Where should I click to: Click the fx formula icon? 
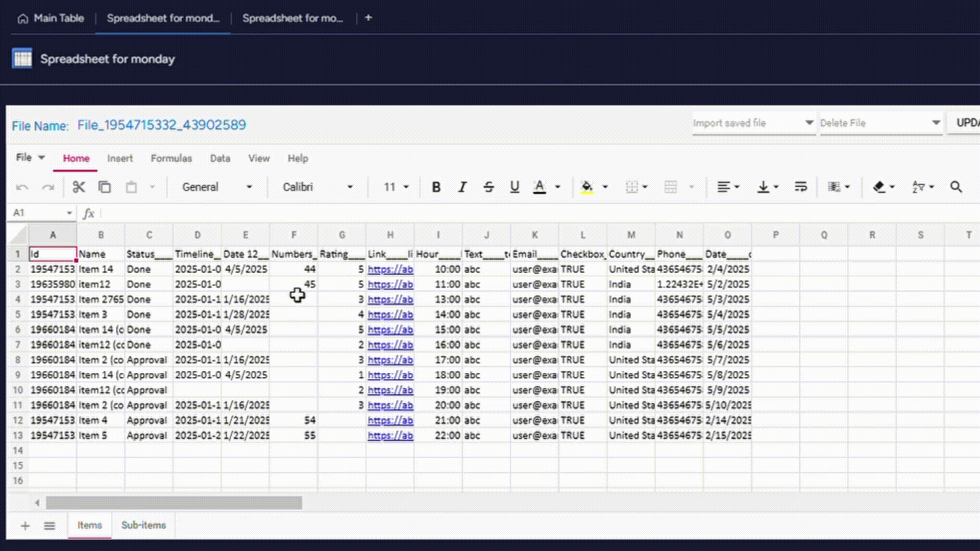point(89,213)
